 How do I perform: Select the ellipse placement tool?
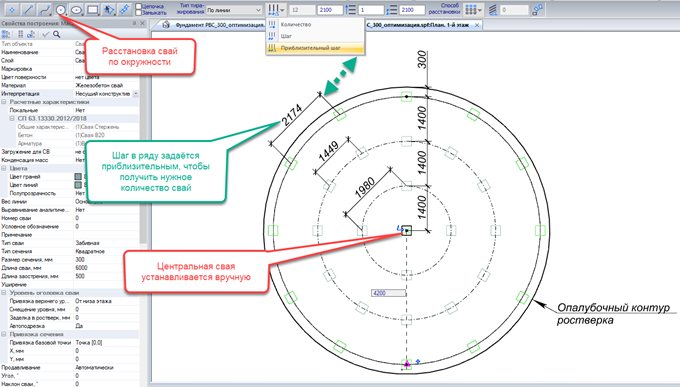(x=76, y=10)
